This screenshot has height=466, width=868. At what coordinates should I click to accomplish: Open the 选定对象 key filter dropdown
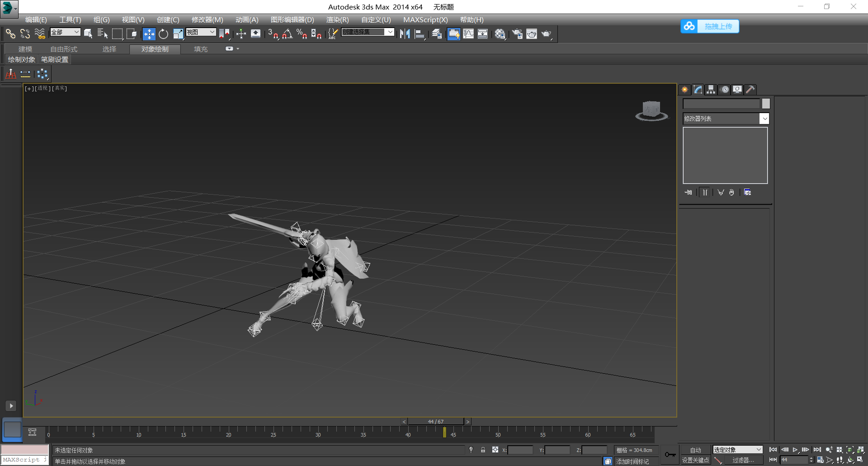point(737,450)
